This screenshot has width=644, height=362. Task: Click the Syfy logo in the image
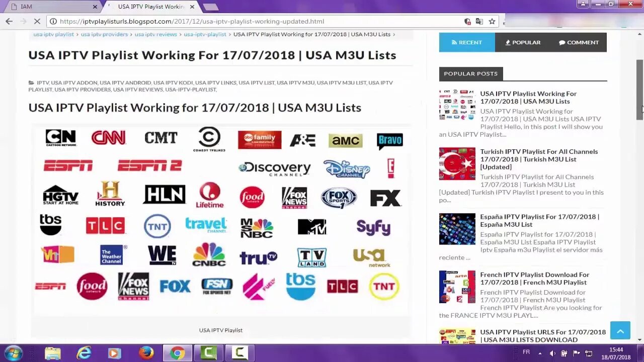click(x=373, y=227)
